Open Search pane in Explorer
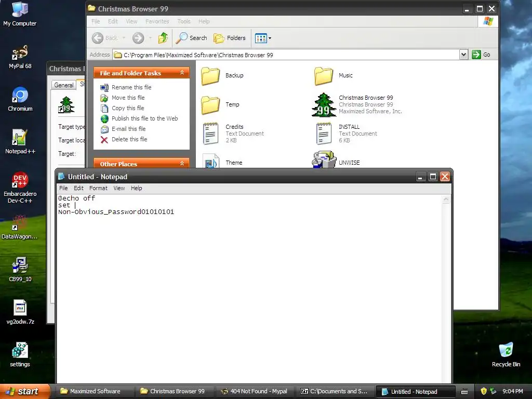 191,38
